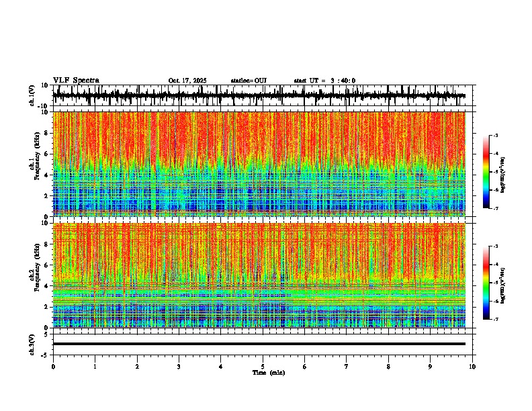This screenshot has width=532, height=411.
Task: Click time axis tick label "8" at bottom
Action: pyautogui.click(x=388, y=367)
